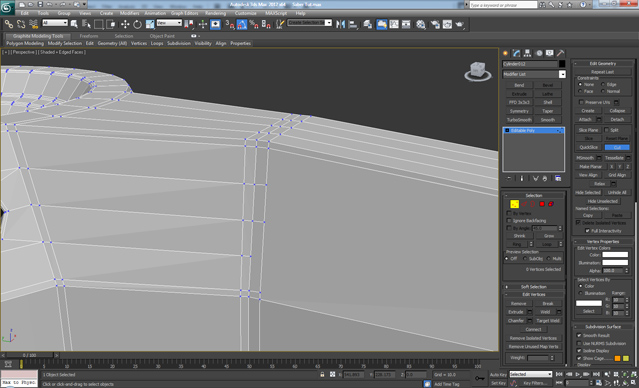Collapse the Edit Vertices rollout
Viewport: 639px width, 388px height.
[x=534, y=294]
